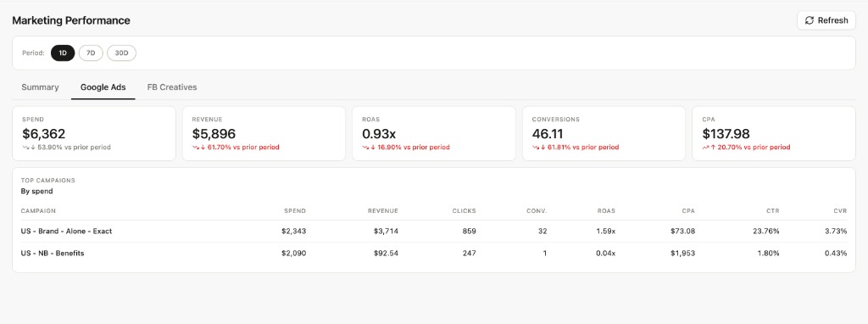Switch to the Summary tab
Screen dimensions: 868x324
40,87
